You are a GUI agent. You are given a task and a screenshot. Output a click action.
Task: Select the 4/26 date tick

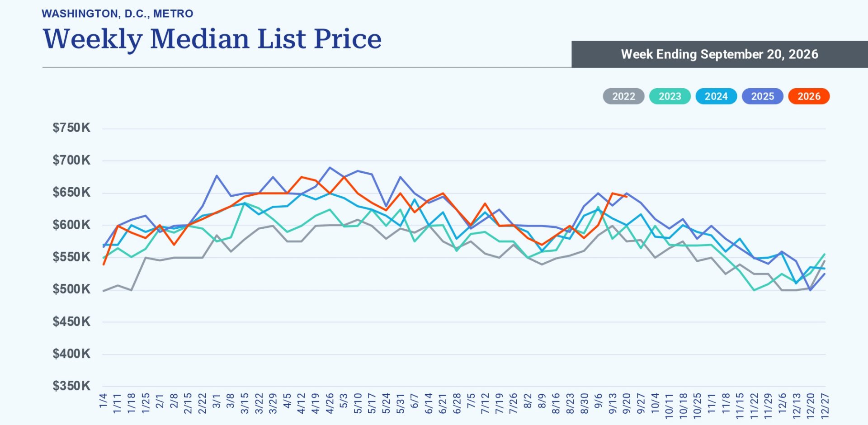click(330, 403)
